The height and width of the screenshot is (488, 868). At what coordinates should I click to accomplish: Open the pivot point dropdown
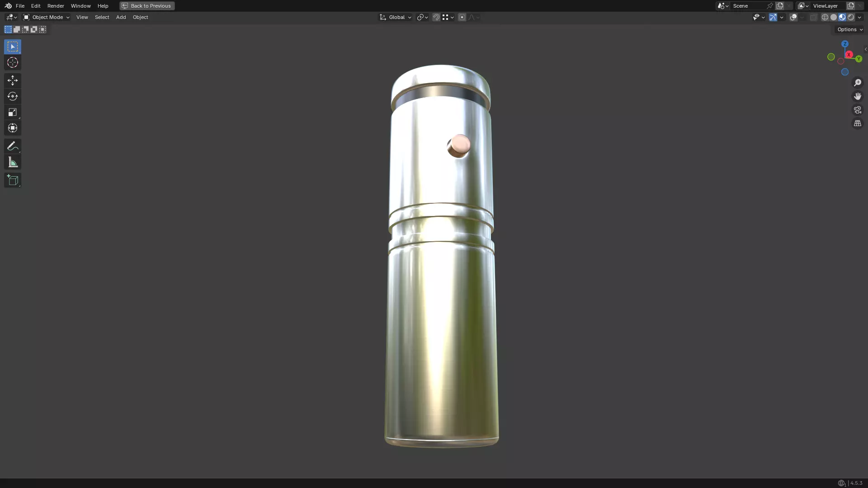click(423, 17)
